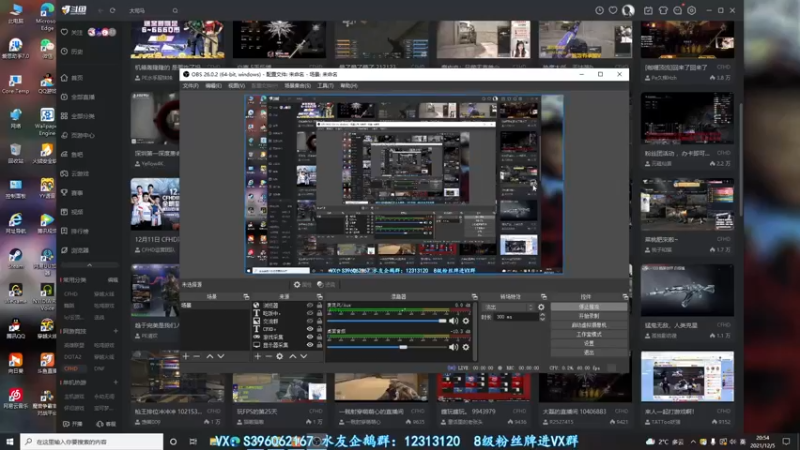Open Windows Start button
Viewport: 800px width, 450px height.
coord(10,441)
